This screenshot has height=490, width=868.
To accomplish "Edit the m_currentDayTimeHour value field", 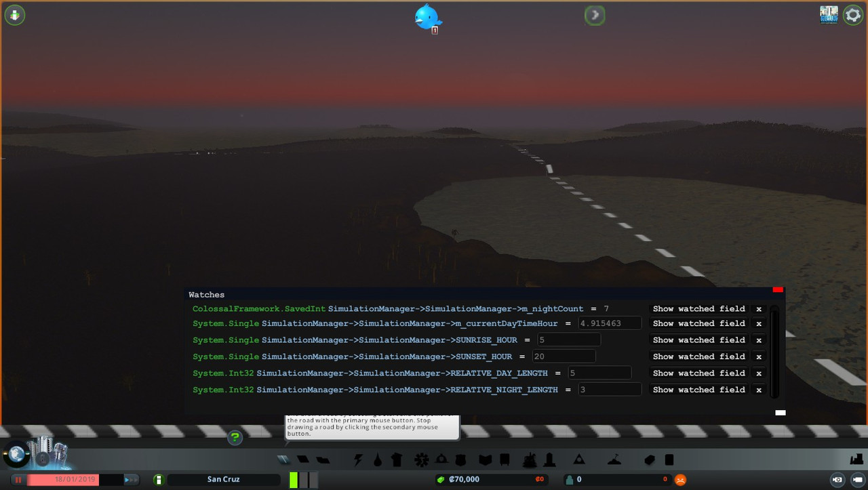I will coord(610,324).
